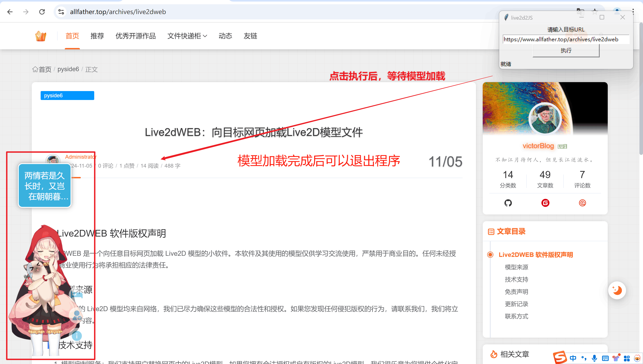This screenshot has width=643, height=364.
Task: Click the Sogou punctuation mode icon
Action: (x=584, y=358)
